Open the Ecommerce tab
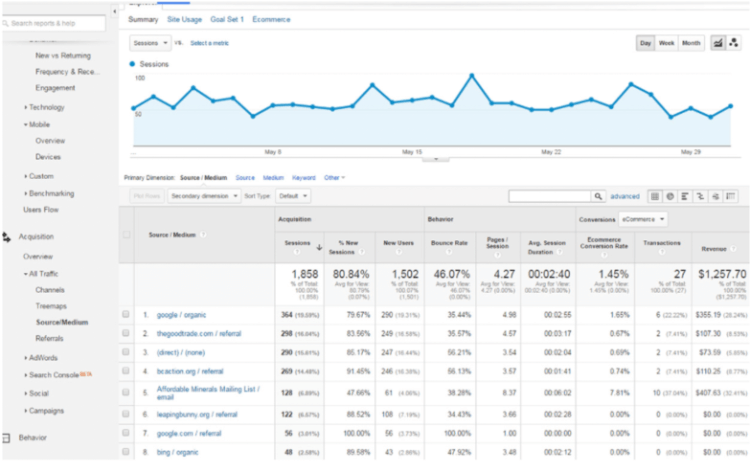Screen dimensions: 750x471 (x=271, y=20)
